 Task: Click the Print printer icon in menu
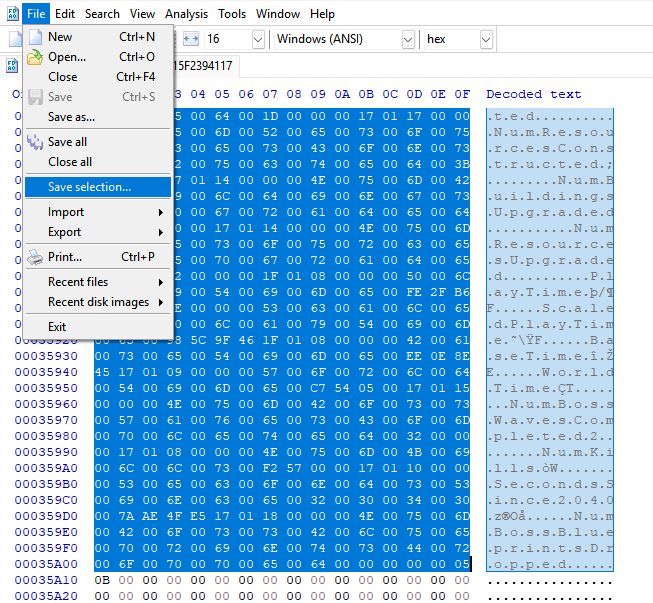click(34, 257)
